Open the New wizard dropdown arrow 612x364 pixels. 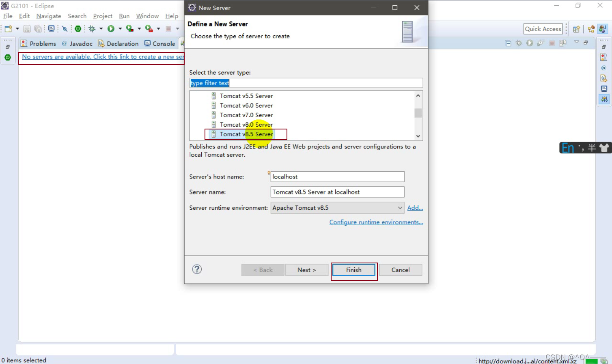[17, 29]
